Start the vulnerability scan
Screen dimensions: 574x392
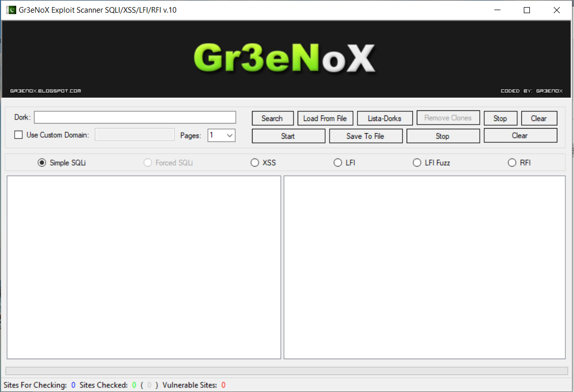pyautogui.click(x=288, y=136)
